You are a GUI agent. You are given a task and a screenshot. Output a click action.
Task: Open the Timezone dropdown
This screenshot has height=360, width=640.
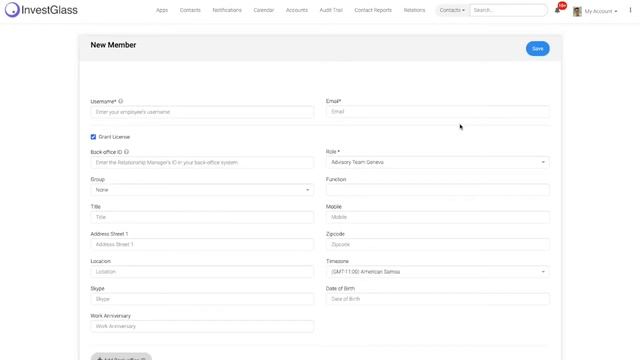tap(438, 272)
